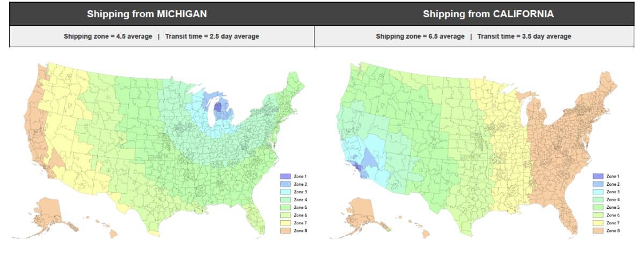Click the Zone 2 swatch in California map legend
Image resolution: width=644 pixels, height=255 pixels.
point(597,184)
